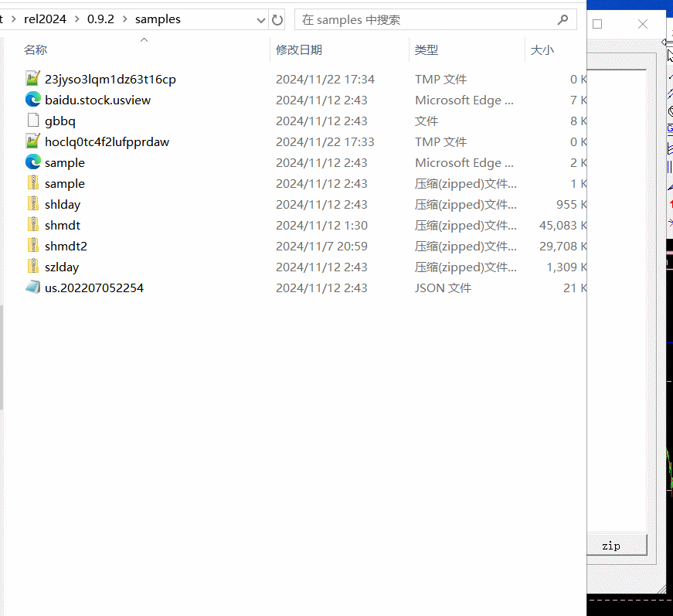Select the Edge icon of the 2 KB sample file
This screenshot has width=673, height=616.
[32, 162]
